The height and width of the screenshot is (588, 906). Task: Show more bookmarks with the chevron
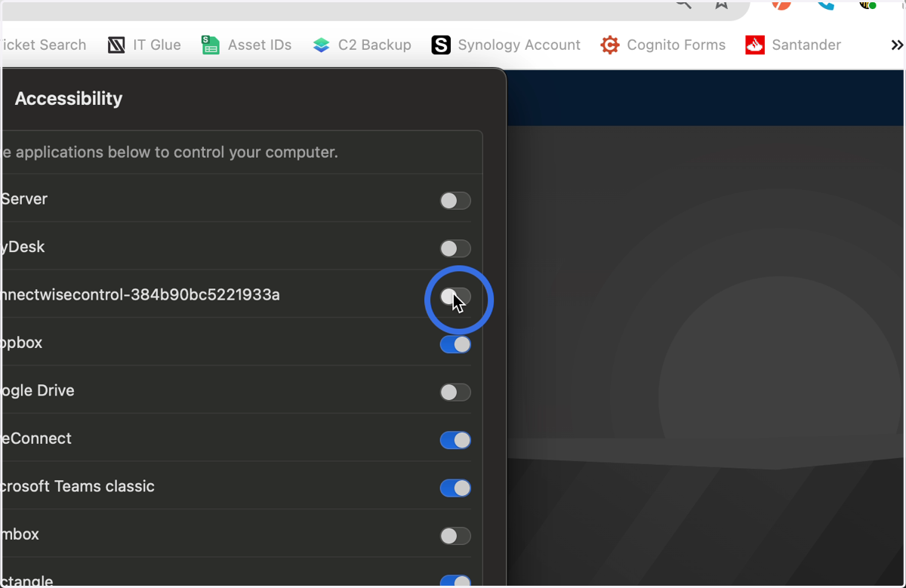click(896, 45)
